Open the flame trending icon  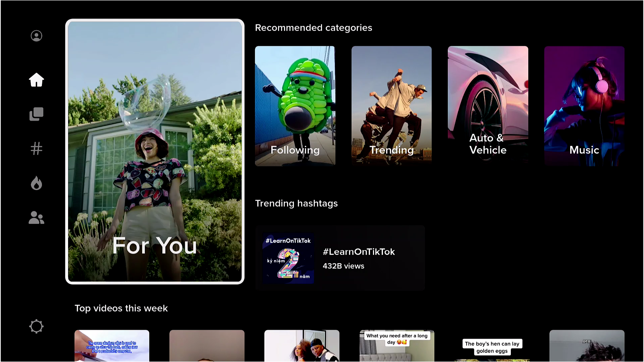coord(36,183)
